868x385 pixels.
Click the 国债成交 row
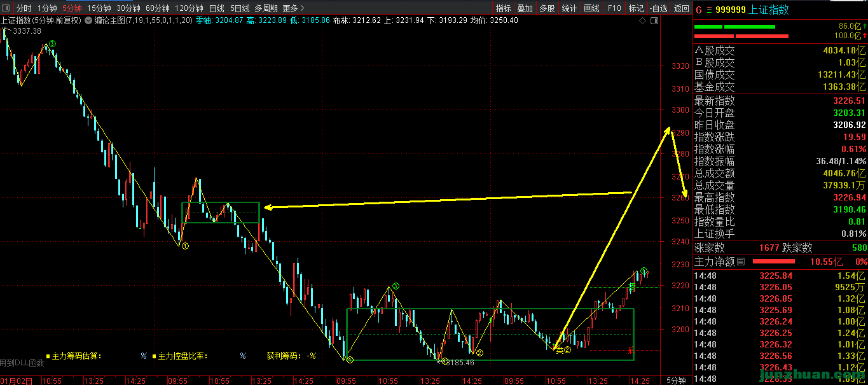(x=780, y=74)
